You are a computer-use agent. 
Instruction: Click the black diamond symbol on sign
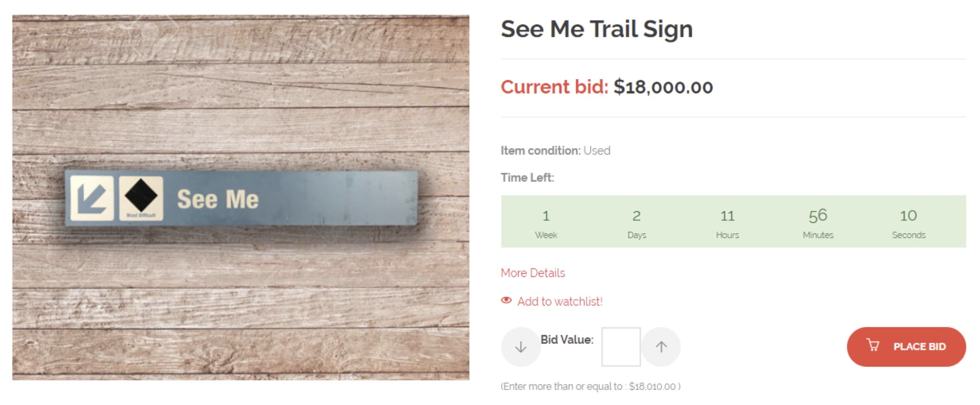tap(141, 195)
